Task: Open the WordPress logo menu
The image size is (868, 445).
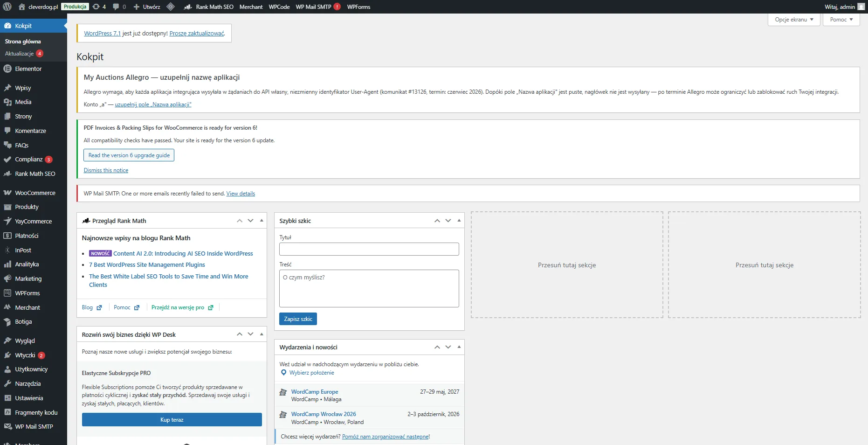Action: (x=7, y=7)
